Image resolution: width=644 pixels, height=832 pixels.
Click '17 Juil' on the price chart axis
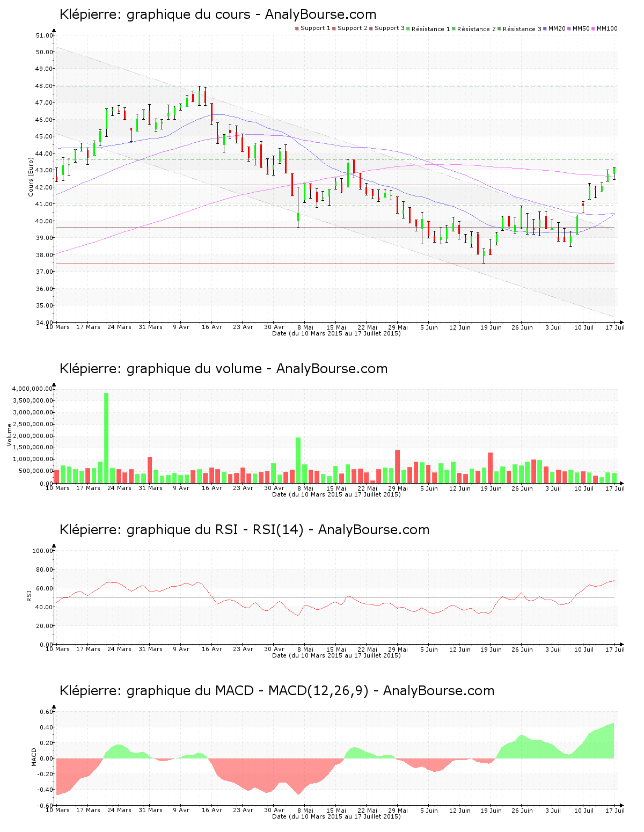[x=615, y=327]
